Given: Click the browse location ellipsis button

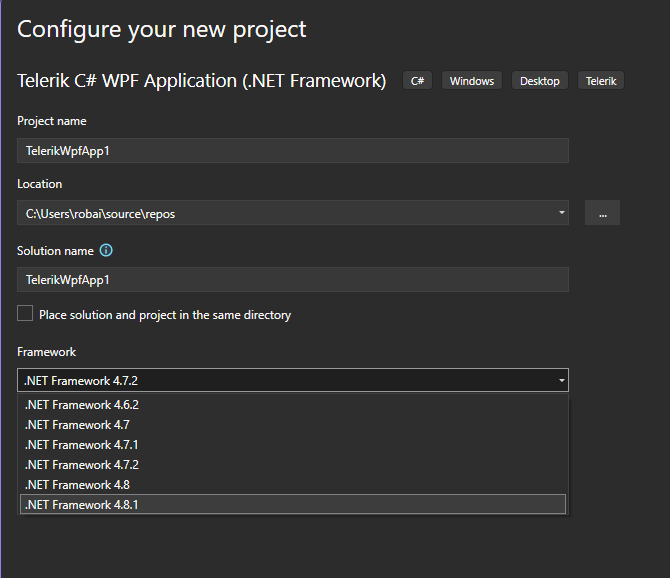Looking at the screenshot, I should pos(602,213).
